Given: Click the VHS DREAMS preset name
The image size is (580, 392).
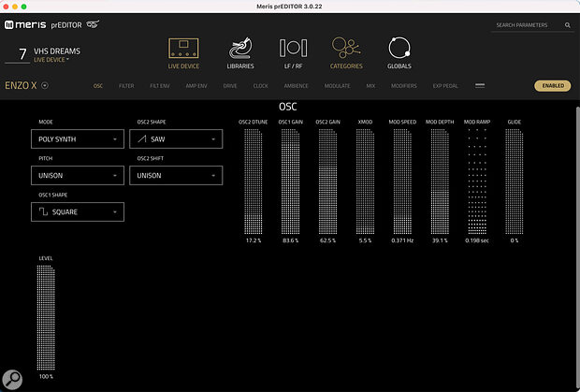Looking at the screenshot, I should [57, 51].
